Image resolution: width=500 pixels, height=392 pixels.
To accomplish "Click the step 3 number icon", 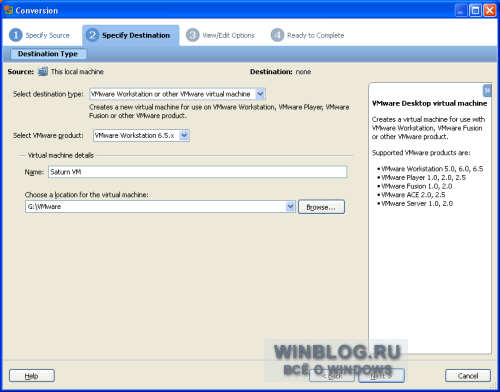I will [192, 35].
